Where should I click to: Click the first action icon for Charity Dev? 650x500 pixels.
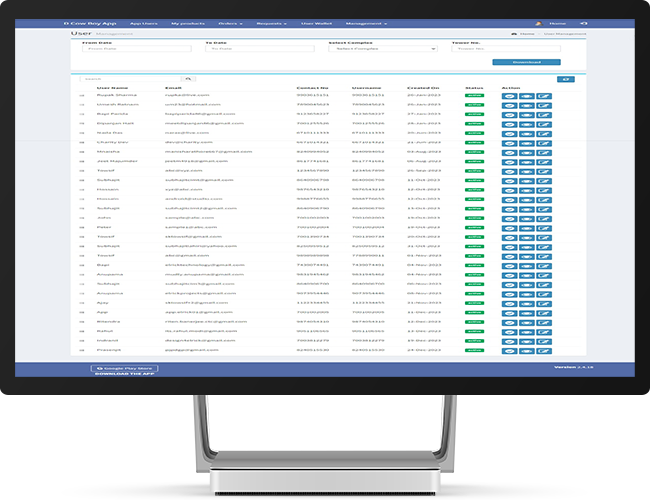(509, 142)
